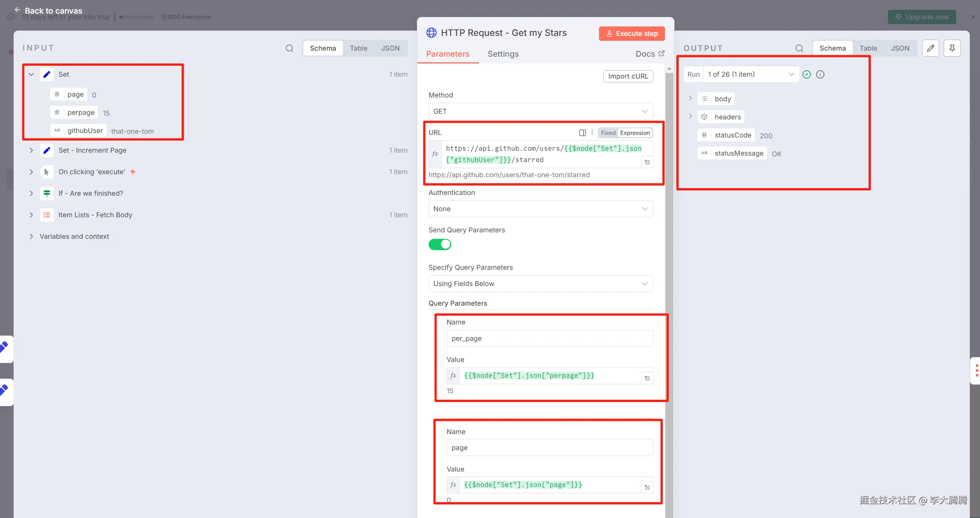Pin the output data
The width and height of the screenshot is (980, 518).
(952, 48)
